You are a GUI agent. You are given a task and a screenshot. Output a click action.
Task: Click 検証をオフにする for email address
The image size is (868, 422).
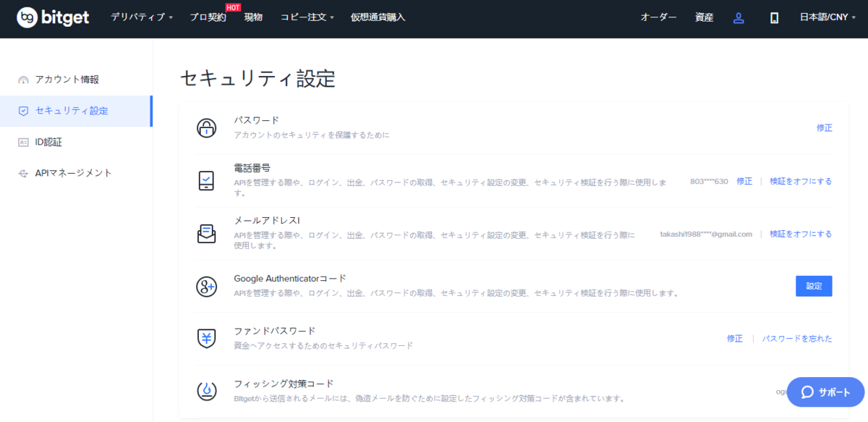pyautogui.click(x=801, y=234)
